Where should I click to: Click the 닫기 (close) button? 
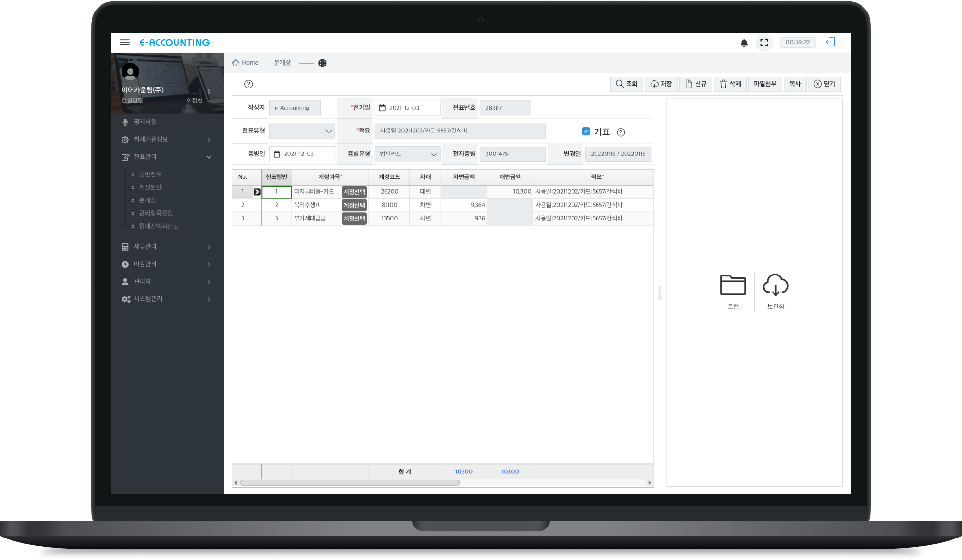[x=824, y=84]
